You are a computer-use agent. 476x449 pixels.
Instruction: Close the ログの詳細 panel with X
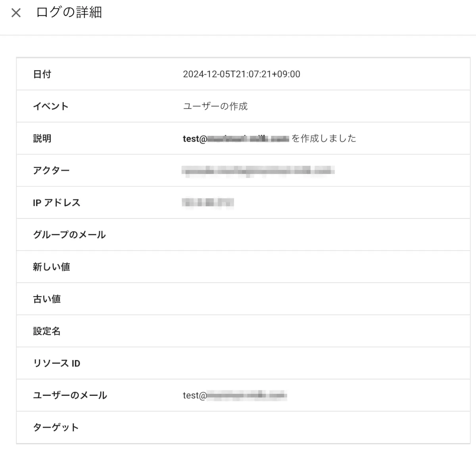[16, 13]
